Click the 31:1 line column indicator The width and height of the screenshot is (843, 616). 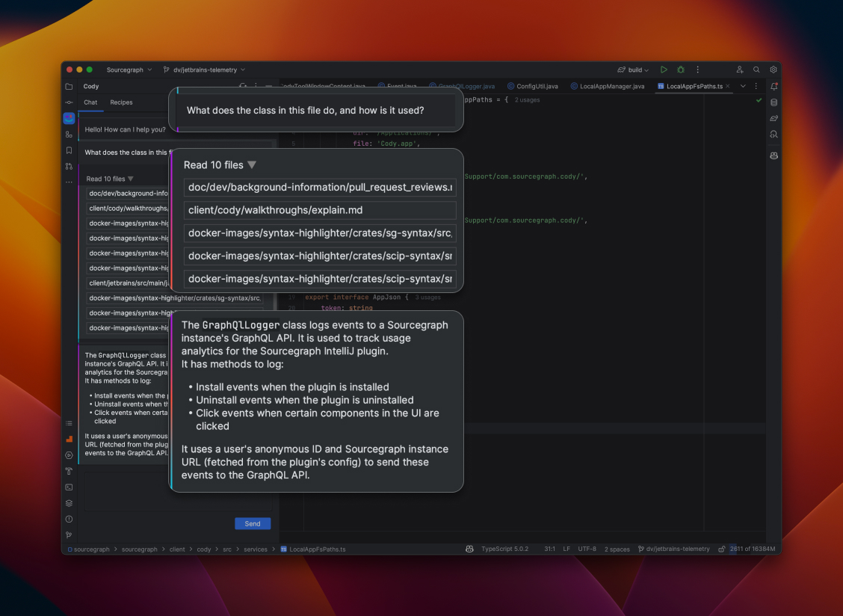click(x=549, y=549)
